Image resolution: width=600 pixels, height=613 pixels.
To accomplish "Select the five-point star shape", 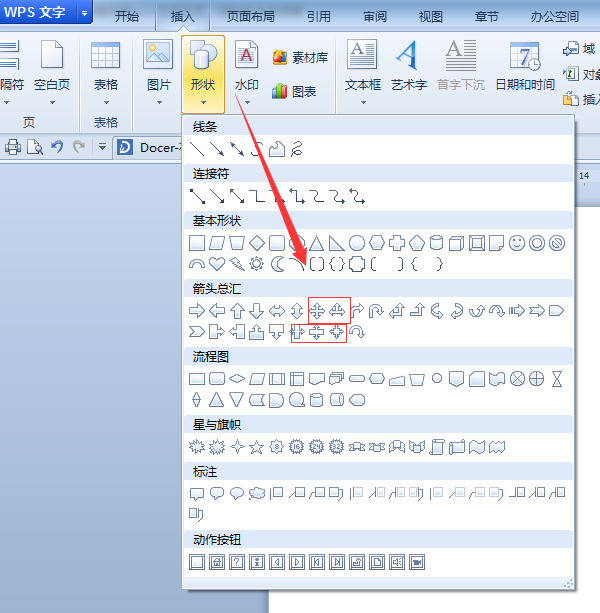I will (x=256, y=446).
